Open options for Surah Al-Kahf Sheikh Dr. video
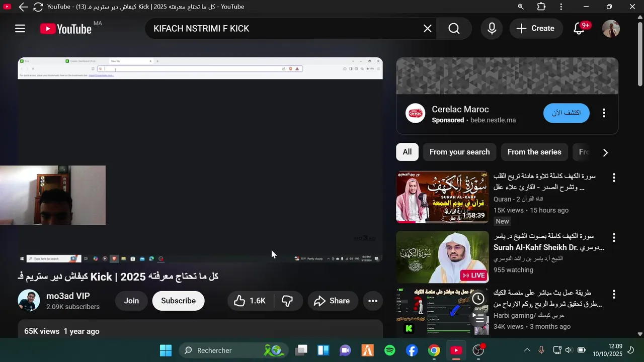 click(613, 237)
